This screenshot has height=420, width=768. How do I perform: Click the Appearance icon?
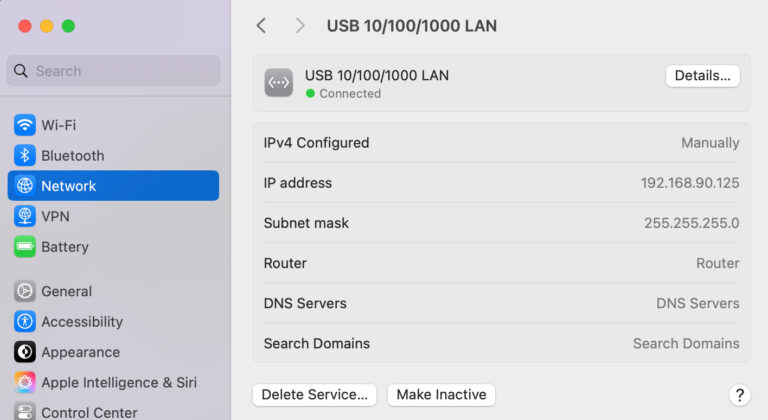point(25,352)
